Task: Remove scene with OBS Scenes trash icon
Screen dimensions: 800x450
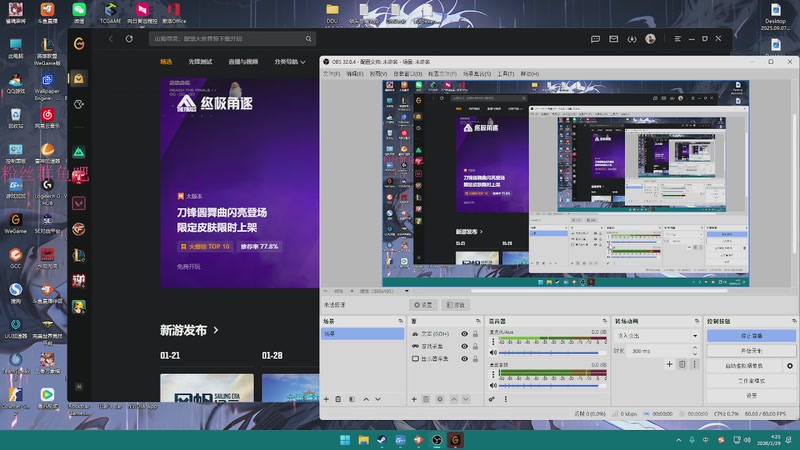Action: point(338,399)
